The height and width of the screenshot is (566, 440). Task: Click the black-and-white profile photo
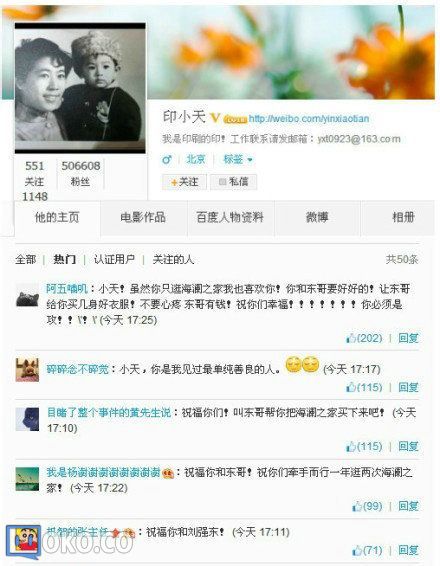[80, 88]
